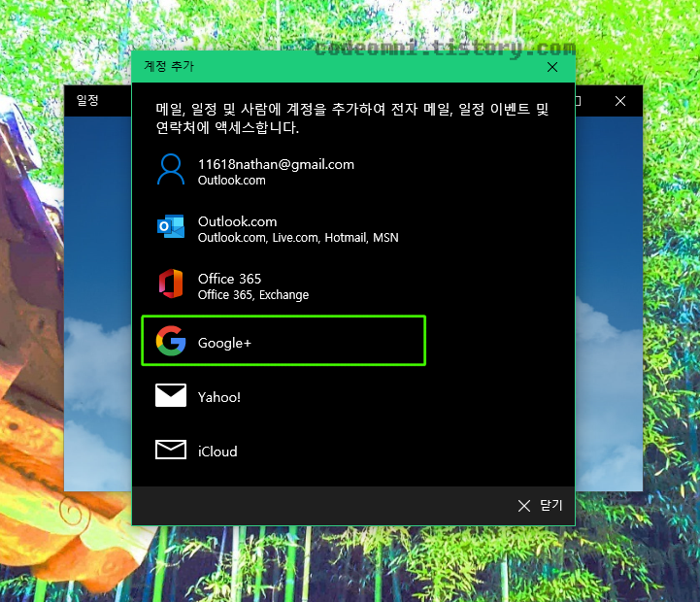Click the blue person account icon
Screen dimensions: 700x602
click(x=171, y=169)
